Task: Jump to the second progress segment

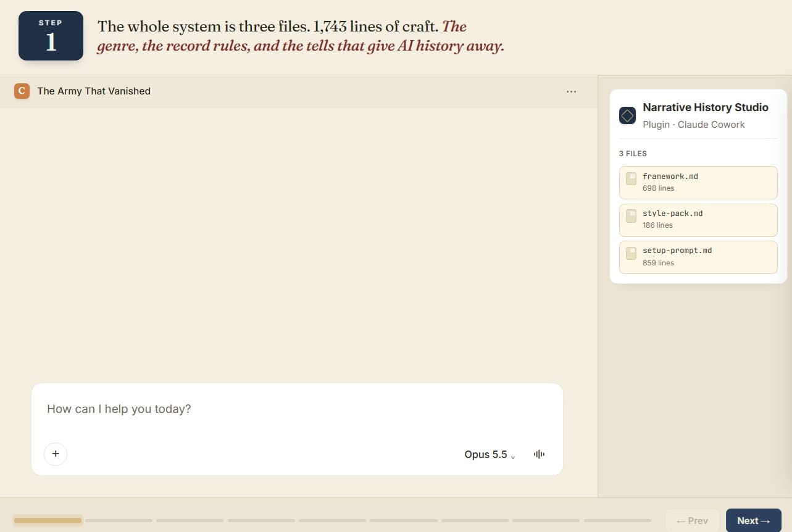Action: (x=119, y=520)
